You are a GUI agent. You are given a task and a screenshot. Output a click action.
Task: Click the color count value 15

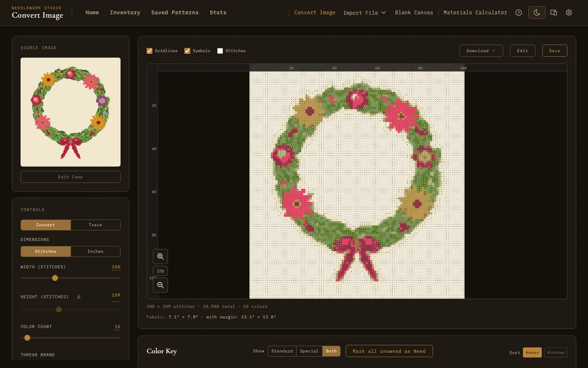118,327
